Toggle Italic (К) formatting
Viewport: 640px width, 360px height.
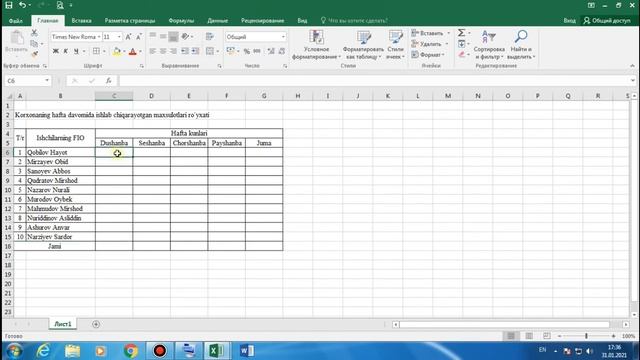click(x=66, y=51)
